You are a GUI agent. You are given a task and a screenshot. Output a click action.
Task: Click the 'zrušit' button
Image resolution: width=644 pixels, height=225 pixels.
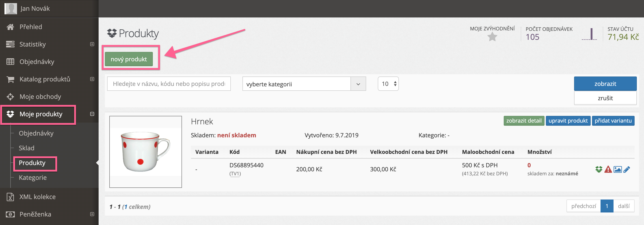[x=605, y=98]
